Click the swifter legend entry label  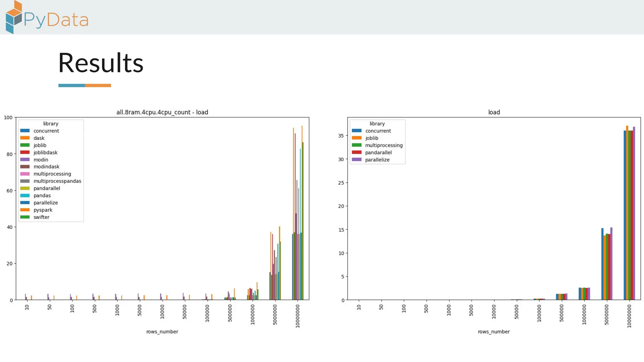tap(41, 217)
